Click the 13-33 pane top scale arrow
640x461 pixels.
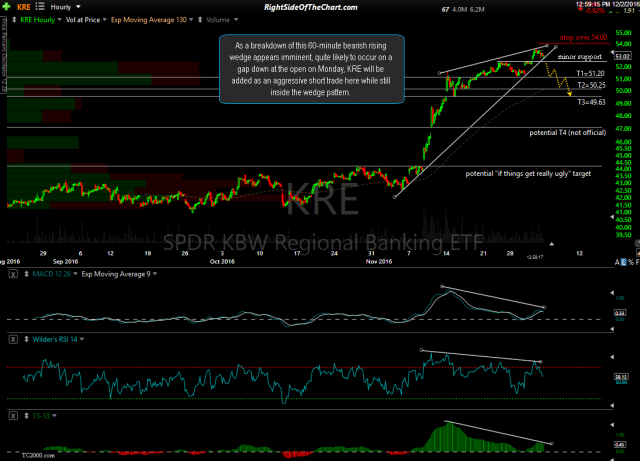[x=612, y=425]
